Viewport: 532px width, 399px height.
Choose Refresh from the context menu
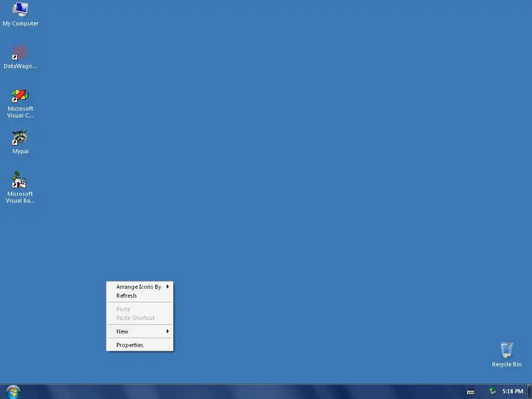click(140, 296)
